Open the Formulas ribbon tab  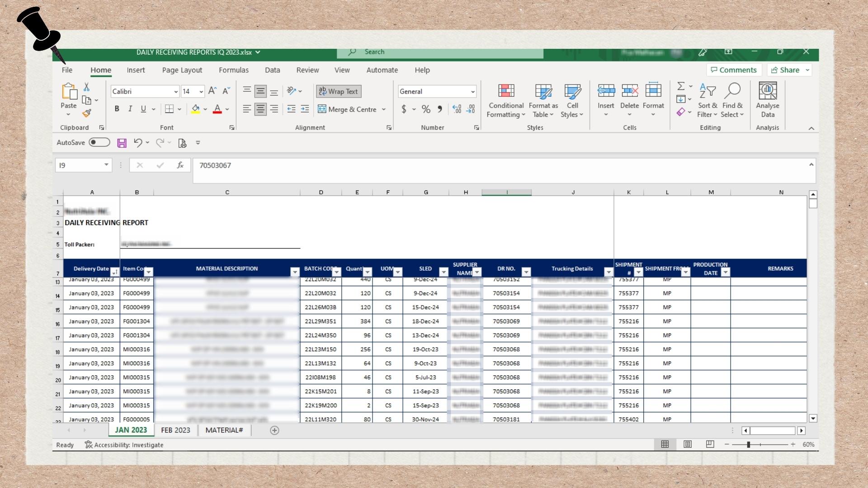[233, 70]
